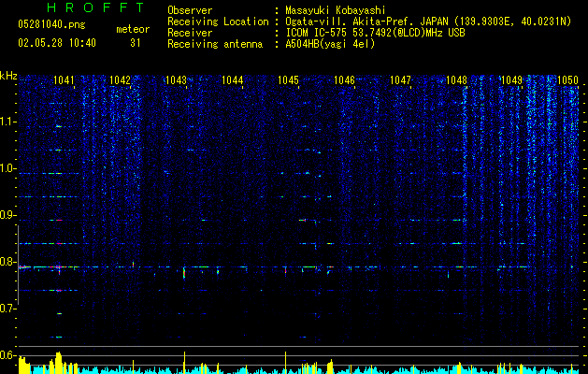Select the file name 05281040.png
This screenshot has height=374, width=588.
point(51,25)
